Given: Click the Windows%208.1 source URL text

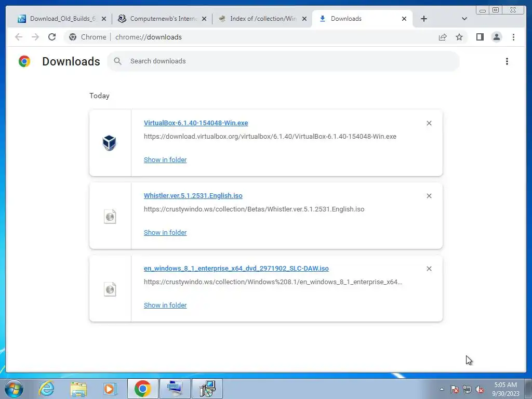Looking at the screenshot, I should (x=273, y=282).
